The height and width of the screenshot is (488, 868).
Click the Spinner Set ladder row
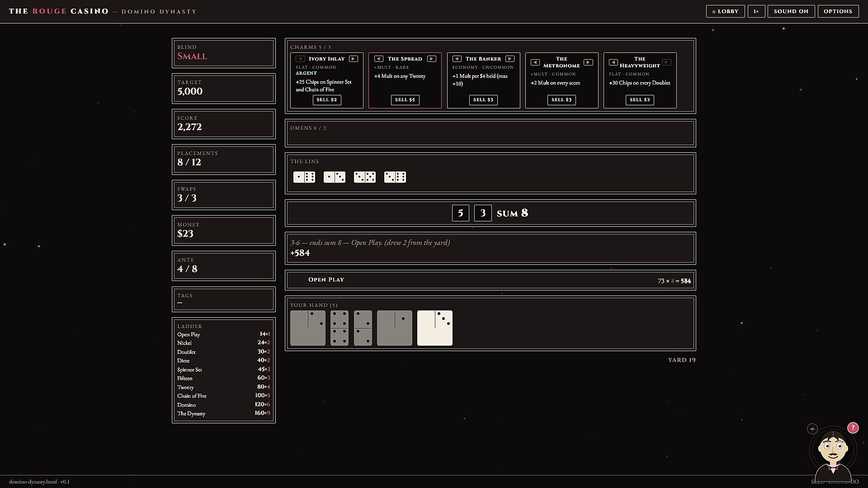pos(224,370)
